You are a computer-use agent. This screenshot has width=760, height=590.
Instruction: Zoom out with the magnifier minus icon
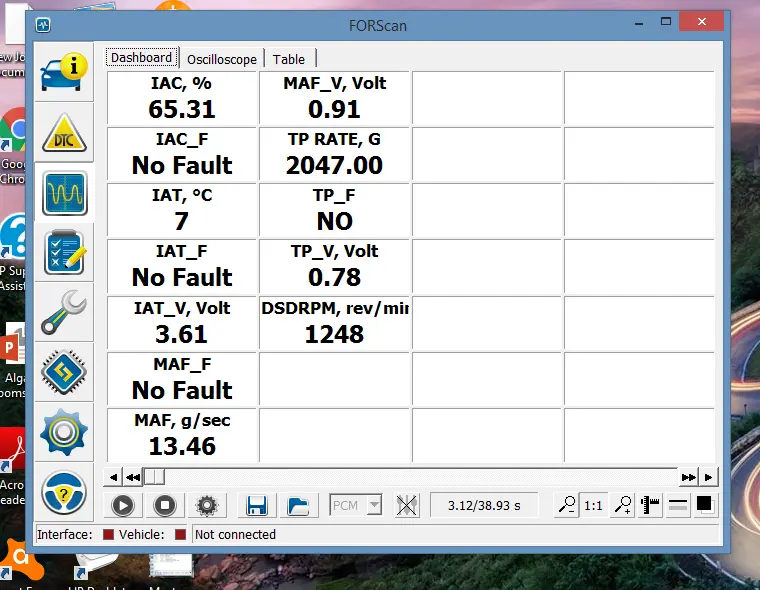[566, 505]
